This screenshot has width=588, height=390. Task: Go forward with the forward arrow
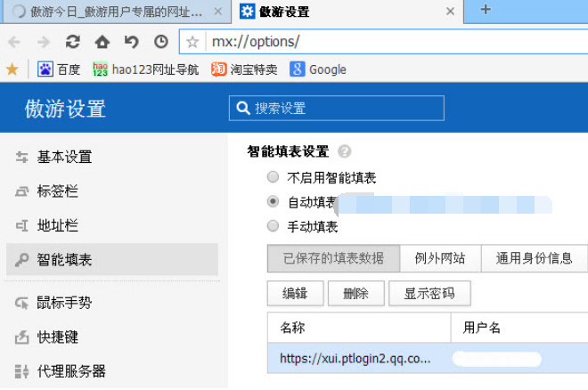point(44,42)
